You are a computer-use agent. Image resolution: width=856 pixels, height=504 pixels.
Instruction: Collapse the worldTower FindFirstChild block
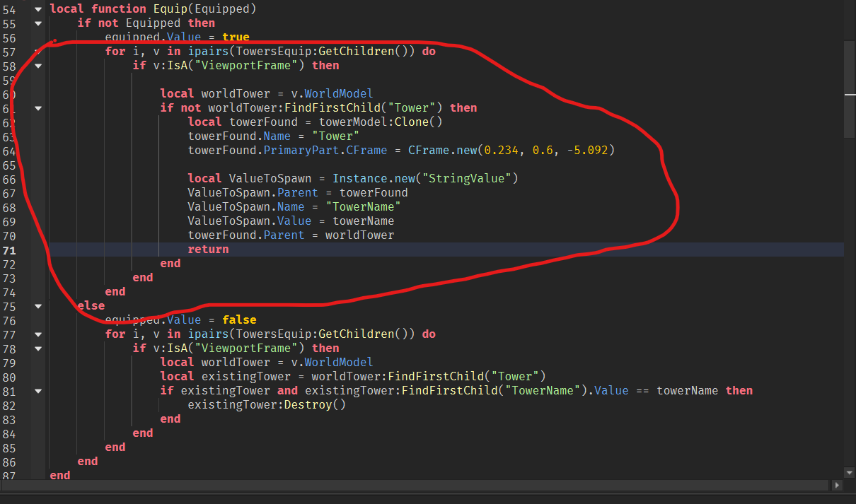[37, 107]
